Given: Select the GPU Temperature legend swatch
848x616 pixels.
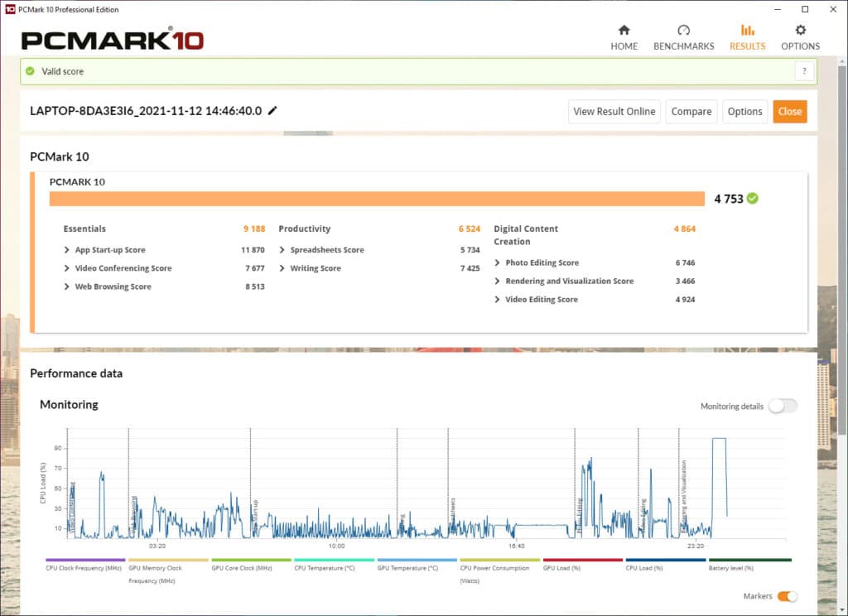Looking at the screenshot, I should [x=417, y=561].
